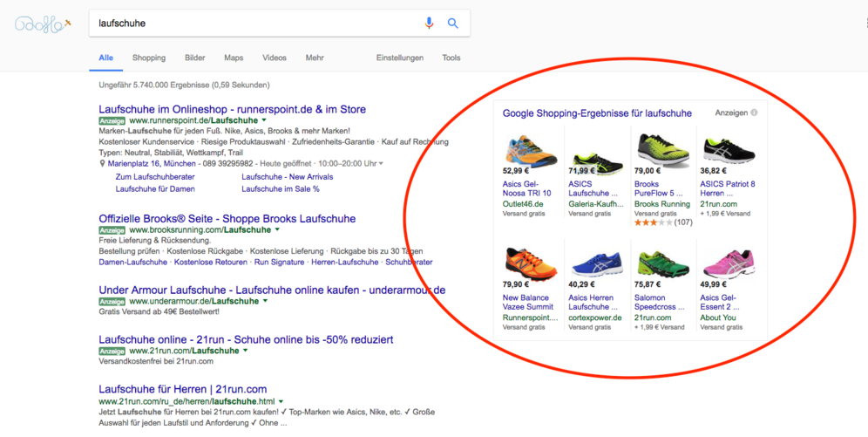Viewport: 868px width, 437px height.
Task: Click the Brooks PureFlow star rating
Action: click(654, 222)
